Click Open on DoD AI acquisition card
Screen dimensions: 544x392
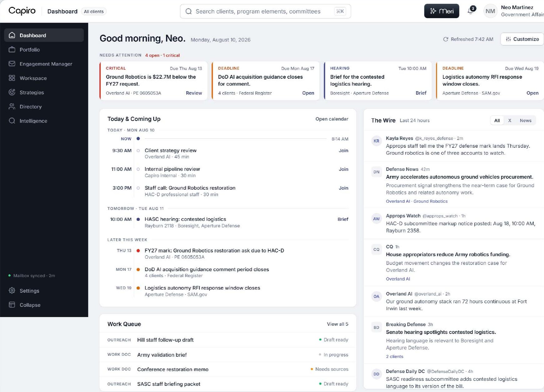click(308, 93)
